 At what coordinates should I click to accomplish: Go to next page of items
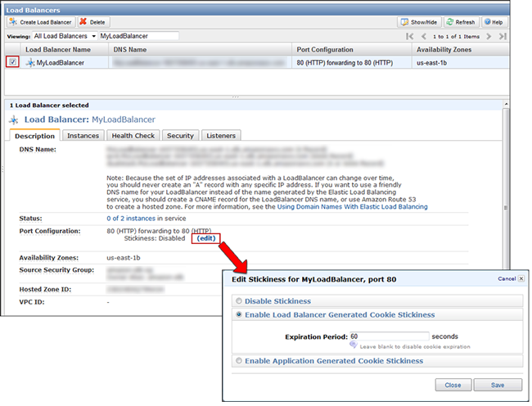pos(489,36)
